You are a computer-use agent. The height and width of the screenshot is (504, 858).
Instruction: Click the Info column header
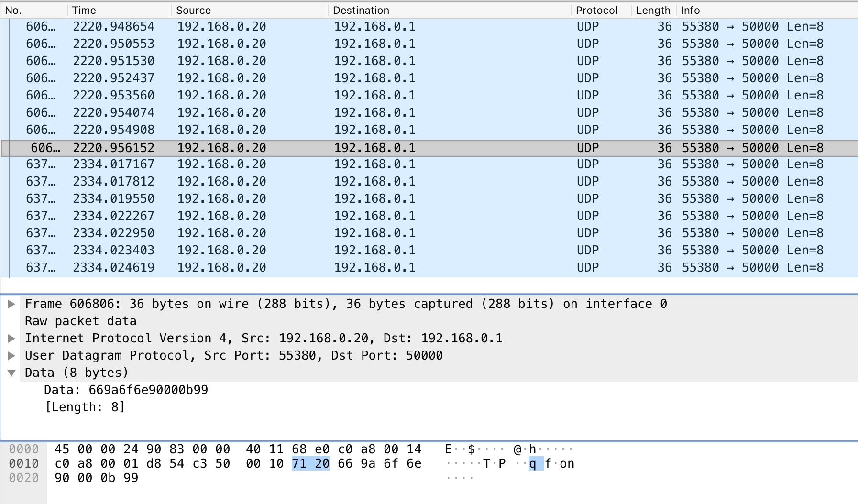pyautogui.click(x=767, y=10)
